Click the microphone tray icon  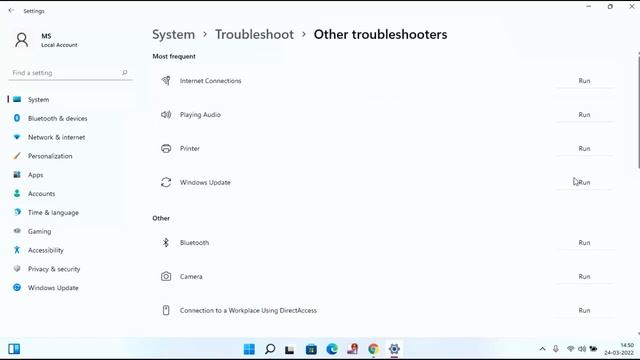[x=556, y=349]
